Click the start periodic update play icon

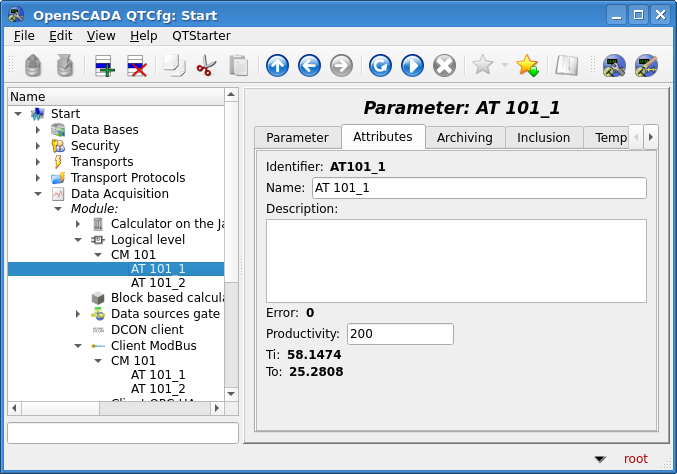[412, 66]
